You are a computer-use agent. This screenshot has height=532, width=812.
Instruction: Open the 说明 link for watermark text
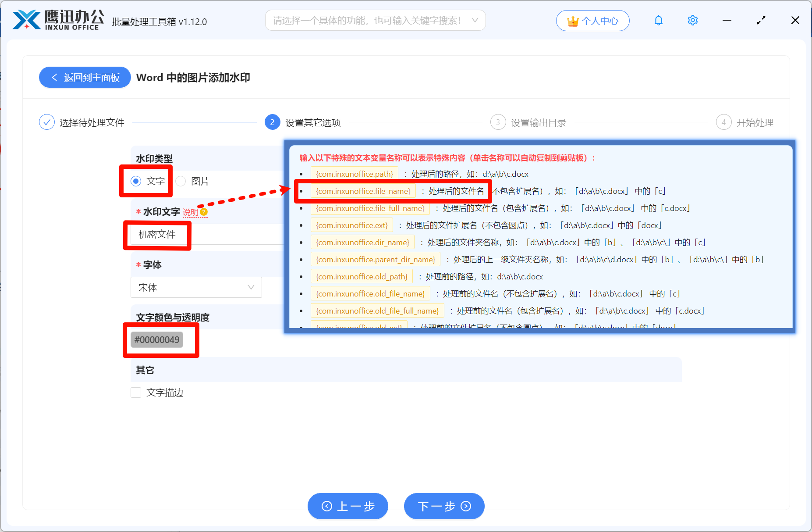(190, 212)
